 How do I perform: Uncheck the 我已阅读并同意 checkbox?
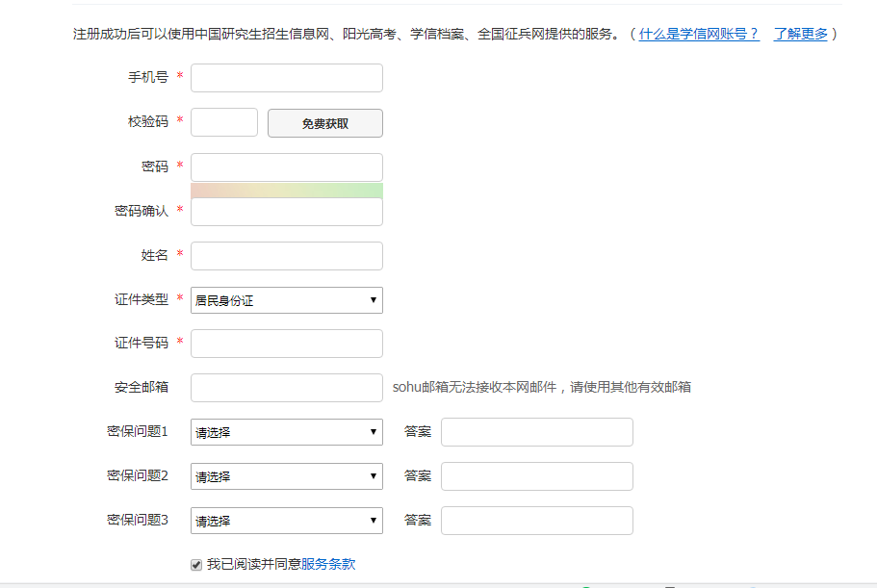196,565
